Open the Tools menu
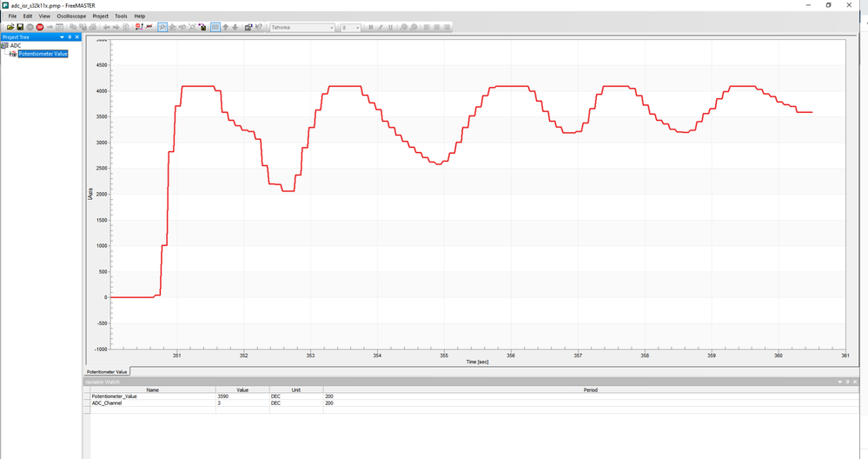868x459 pixels. [121, 16]
